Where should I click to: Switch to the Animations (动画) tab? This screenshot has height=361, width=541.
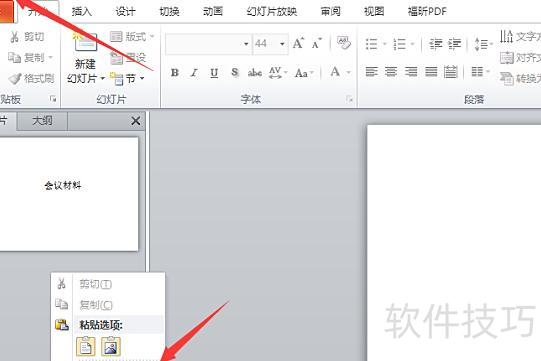tap(213, 11)
